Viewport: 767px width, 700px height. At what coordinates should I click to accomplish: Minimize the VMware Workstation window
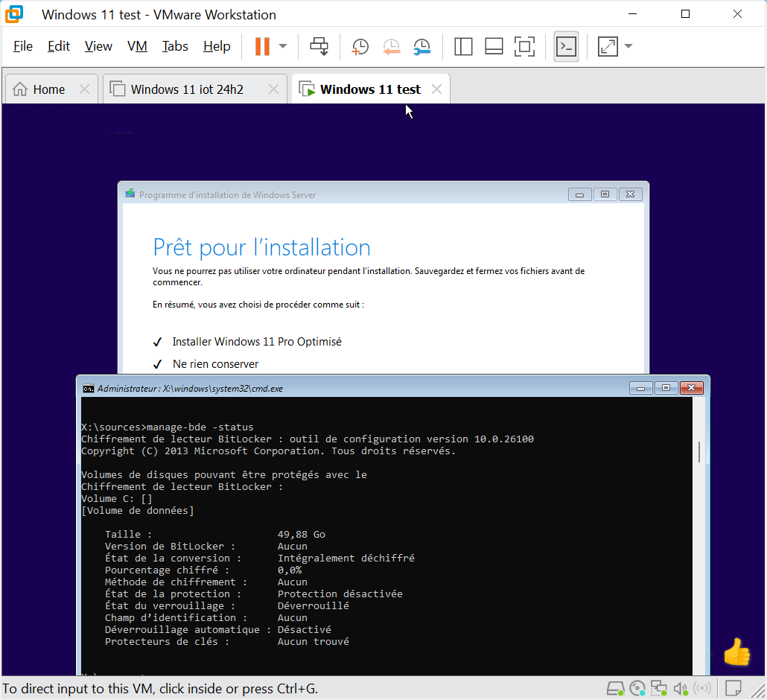pos(632,13)
